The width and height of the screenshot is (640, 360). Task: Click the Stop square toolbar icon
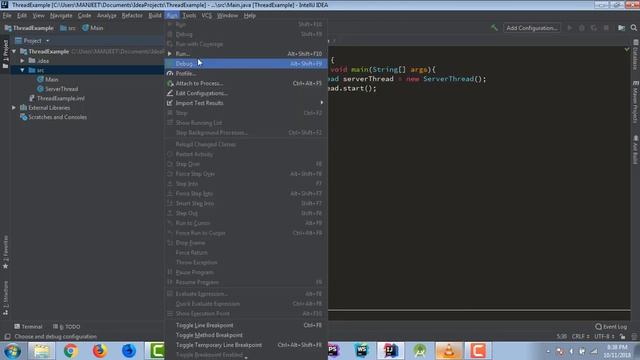pos(606,28)
